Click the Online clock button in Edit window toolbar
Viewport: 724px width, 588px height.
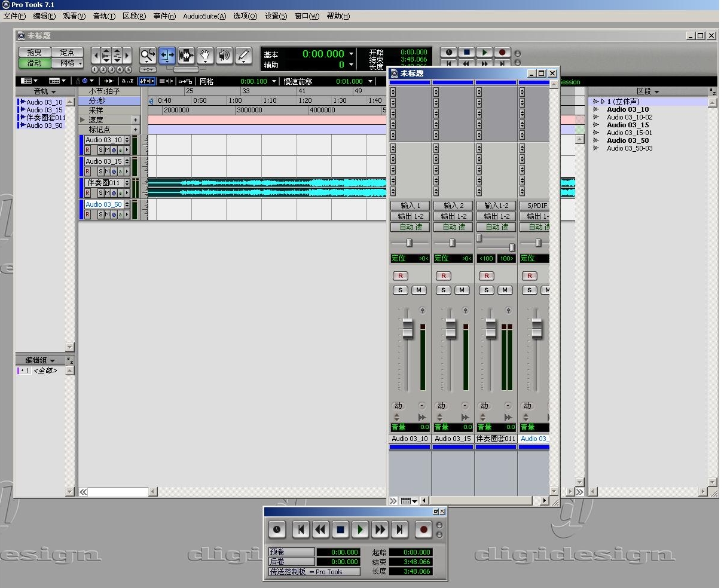click(449, 53)
